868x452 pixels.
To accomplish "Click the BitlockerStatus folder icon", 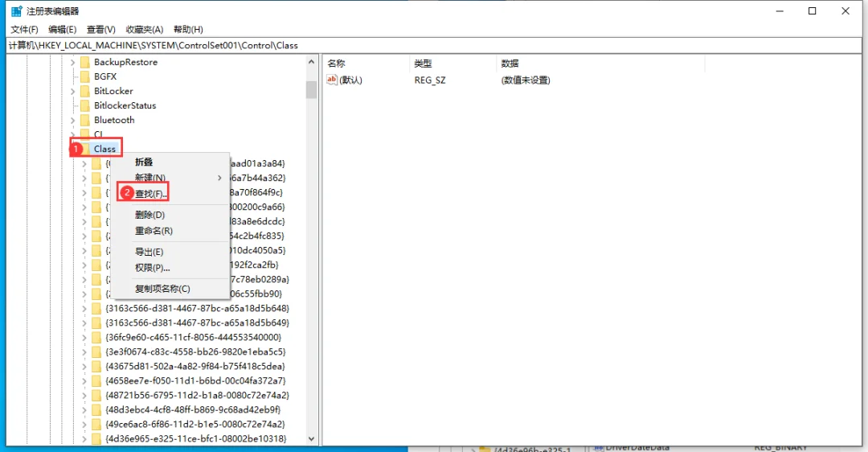I will [x=84, y=105].
